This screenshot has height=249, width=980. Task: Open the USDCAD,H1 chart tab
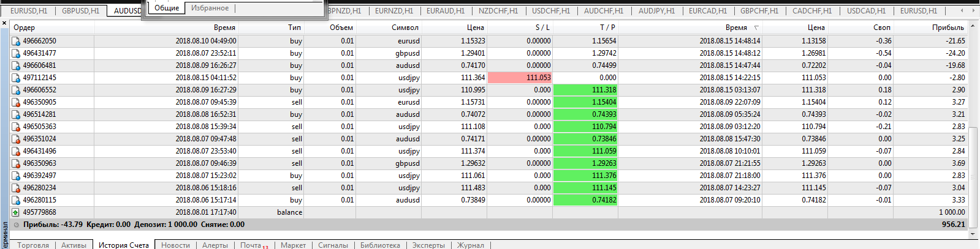[x=866, y=10]
